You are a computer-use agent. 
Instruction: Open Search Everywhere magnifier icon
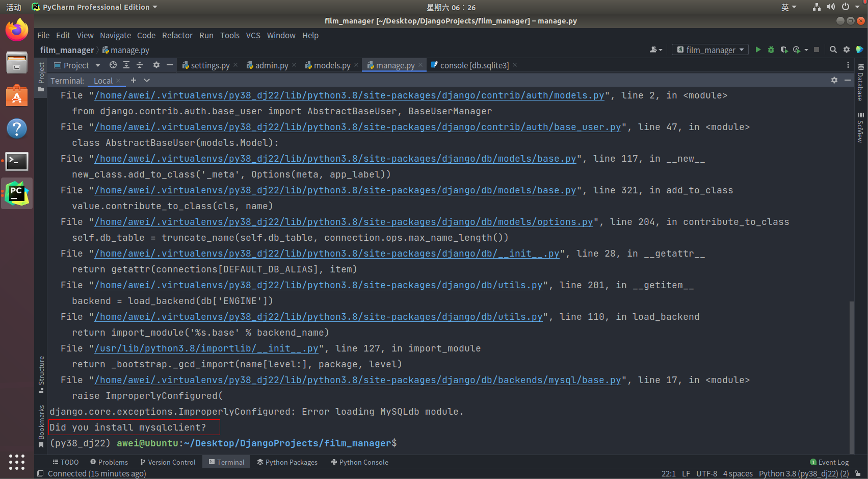point(833,49)
